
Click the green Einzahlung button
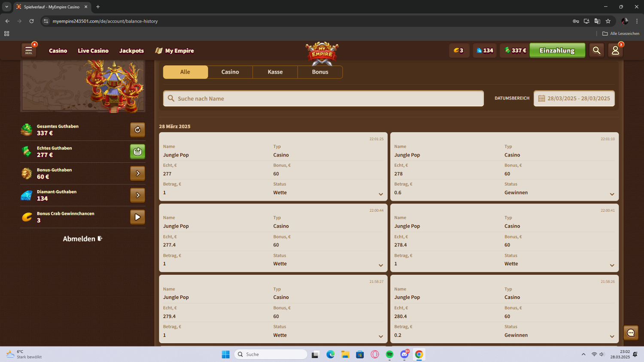(557, 51)
